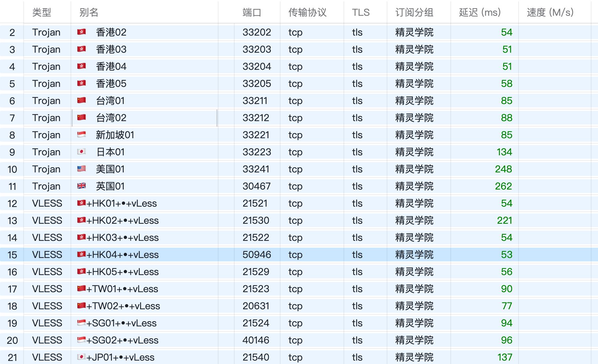The height and width of the screenshot is (364, 598).
Task: Click the latency value 262 of 英国01
Action: 504,186
